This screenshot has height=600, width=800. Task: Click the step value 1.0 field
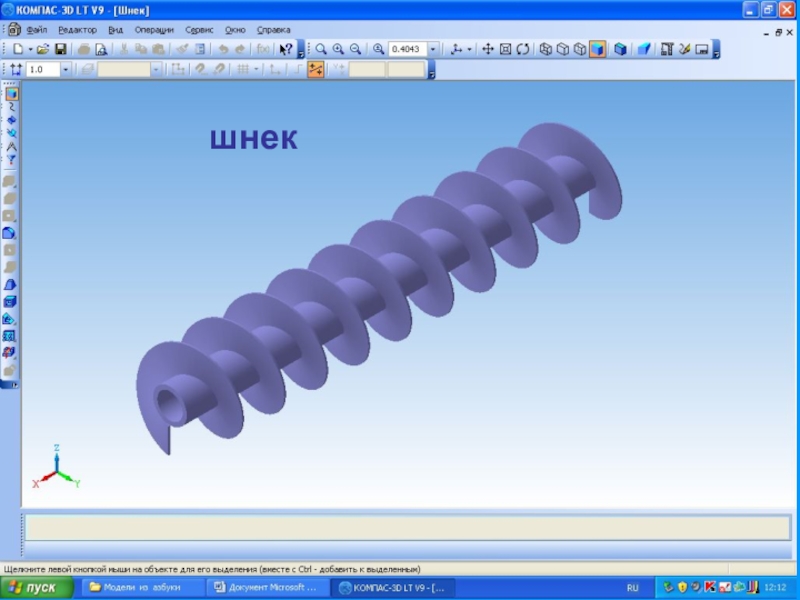click(43, 69)
